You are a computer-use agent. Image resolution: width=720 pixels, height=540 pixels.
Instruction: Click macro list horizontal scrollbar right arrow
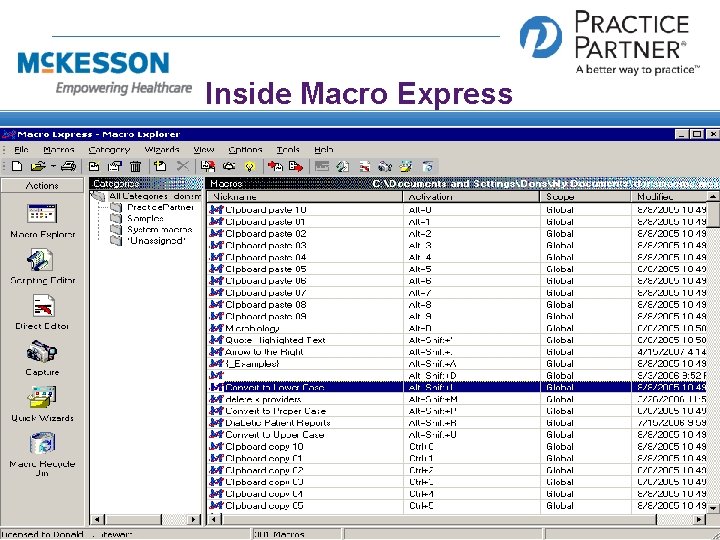(700, 519)
